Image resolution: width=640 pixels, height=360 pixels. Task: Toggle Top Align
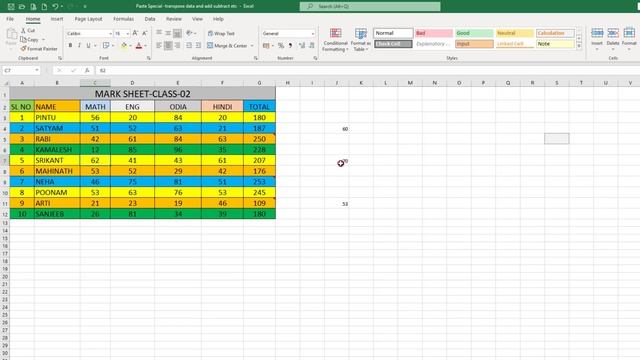(159, 33)
